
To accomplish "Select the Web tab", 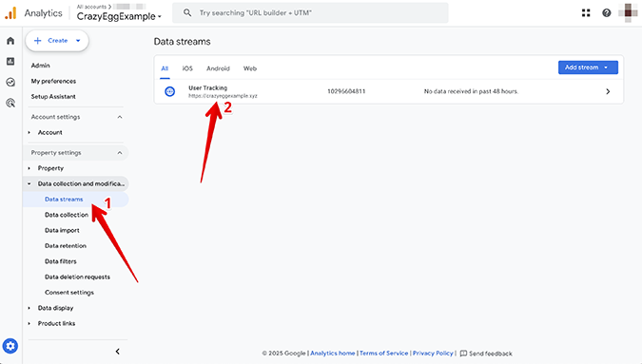I will click(x=250, y=68).
